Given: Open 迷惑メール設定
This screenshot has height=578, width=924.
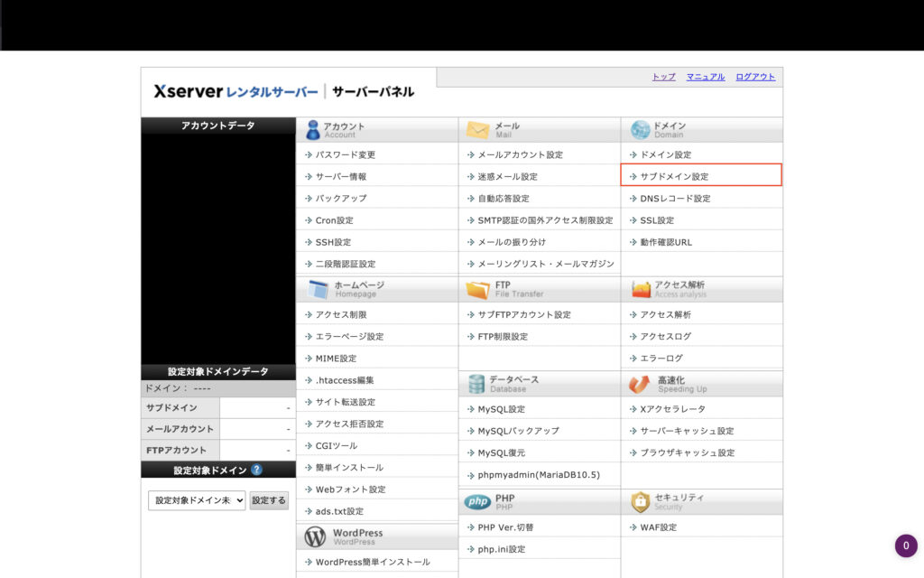Looking at the screenshot, I should [507, 176].
